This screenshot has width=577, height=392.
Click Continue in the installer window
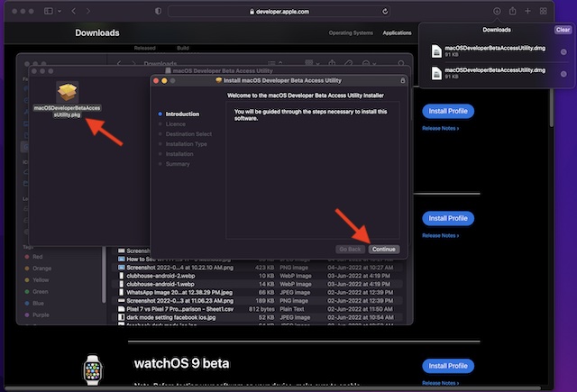coord(384,250)
